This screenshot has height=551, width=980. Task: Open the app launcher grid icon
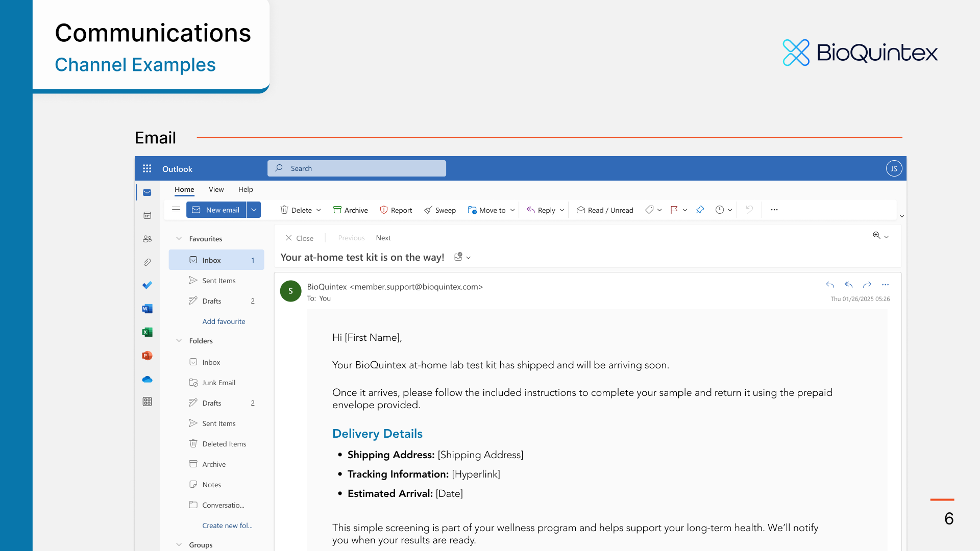point(147,168)
